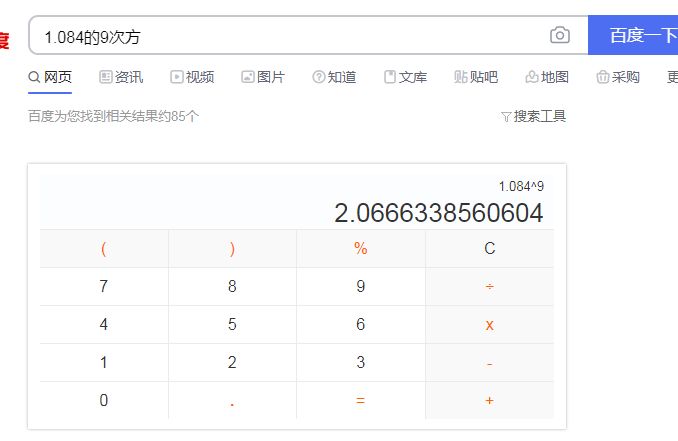Screen dimensions: 678x441
Task: Click the divide operator key
Action: [x=489, y=286]
